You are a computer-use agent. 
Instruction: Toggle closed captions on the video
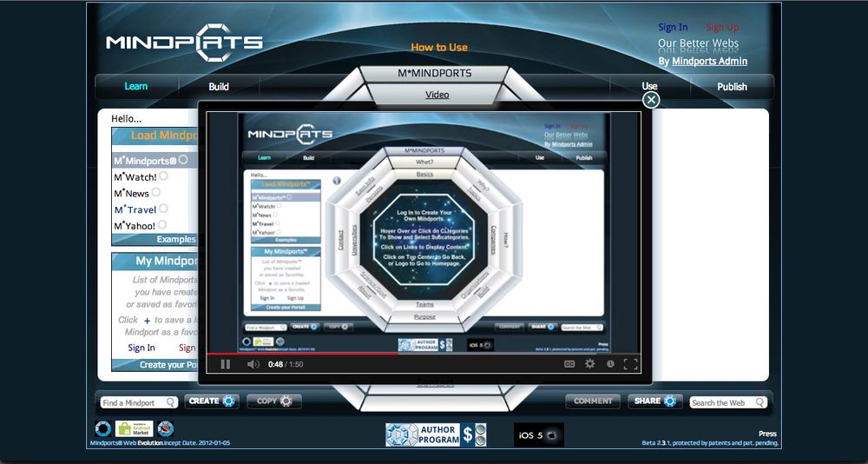[x=569, y=364]
